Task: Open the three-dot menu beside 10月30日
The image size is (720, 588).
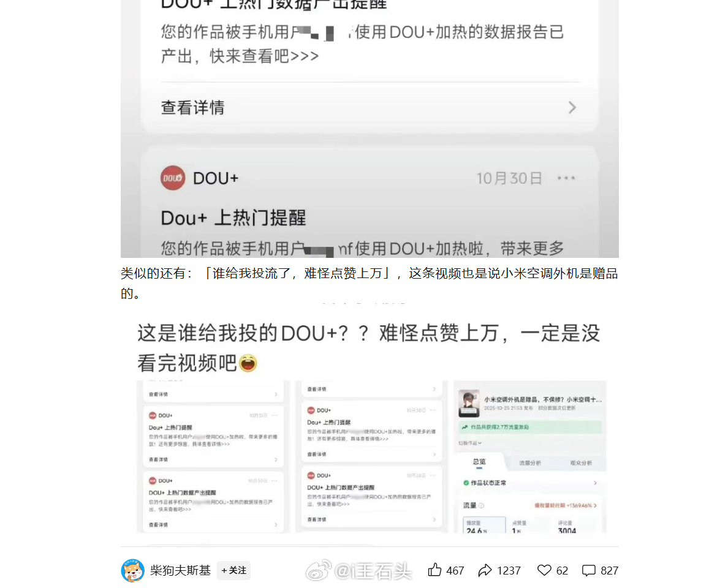Action: [566, 178]
